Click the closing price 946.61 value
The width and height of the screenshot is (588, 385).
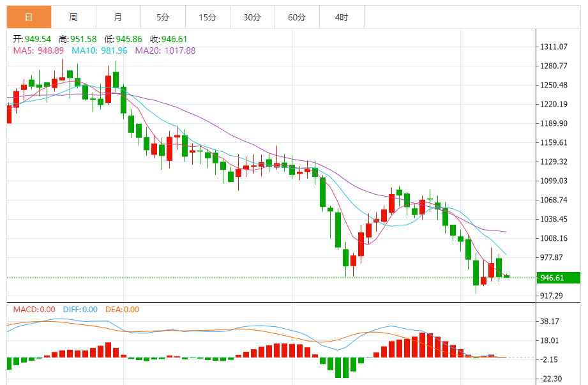(x=174, y=39)
